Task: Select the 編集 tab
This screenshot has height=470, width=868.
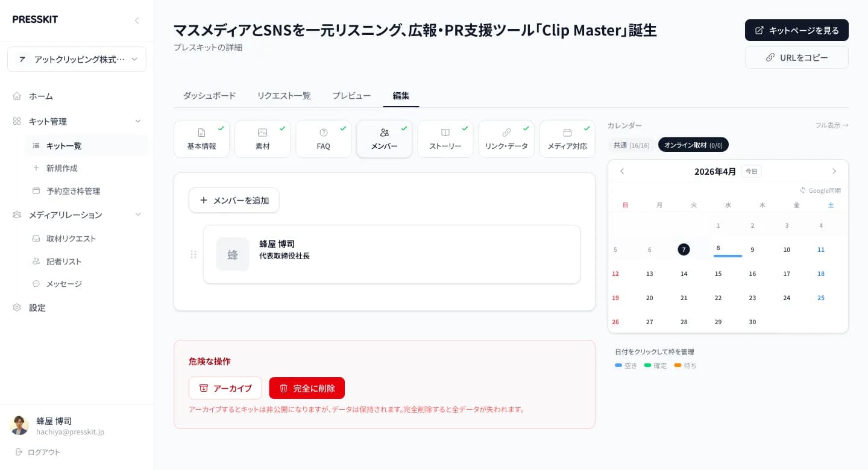Action: [401, 96]
